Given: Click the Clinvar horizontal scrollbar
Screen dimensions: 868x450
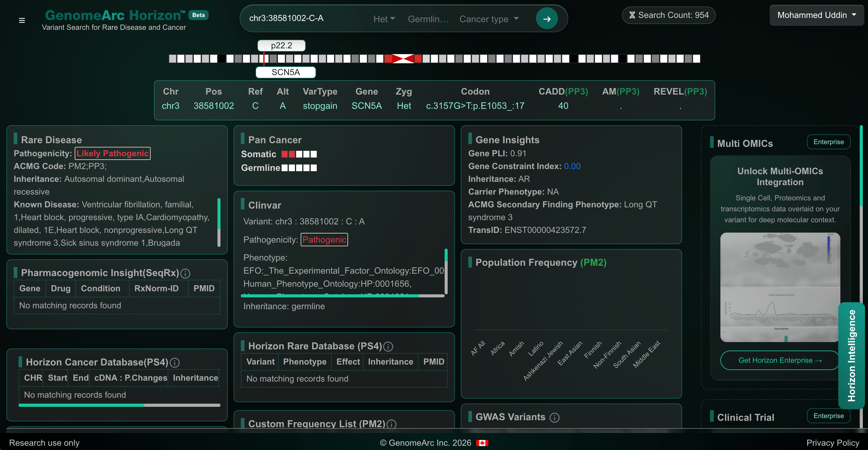Looking at the screenshot, I should tap(330, 296).
